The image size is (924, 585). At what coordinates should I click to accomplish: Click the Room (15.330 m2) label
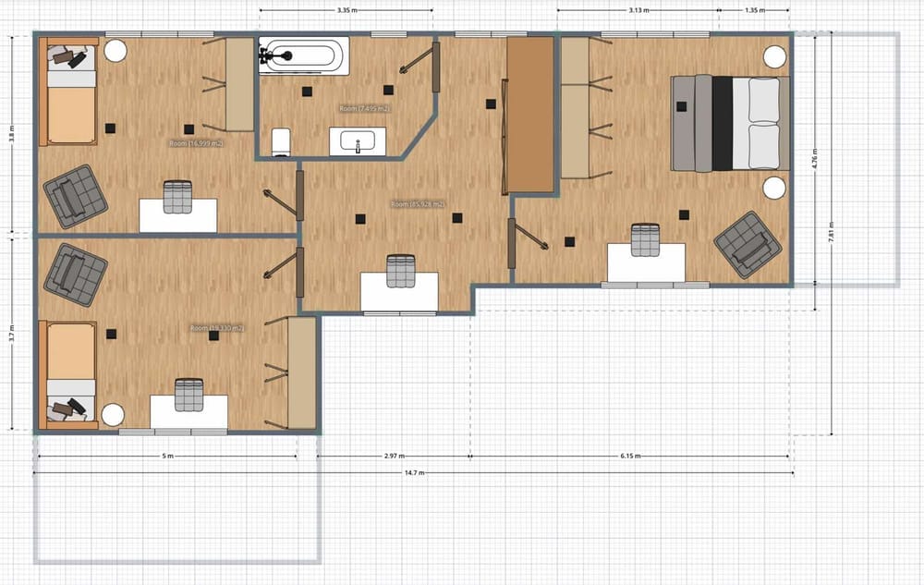215,325
